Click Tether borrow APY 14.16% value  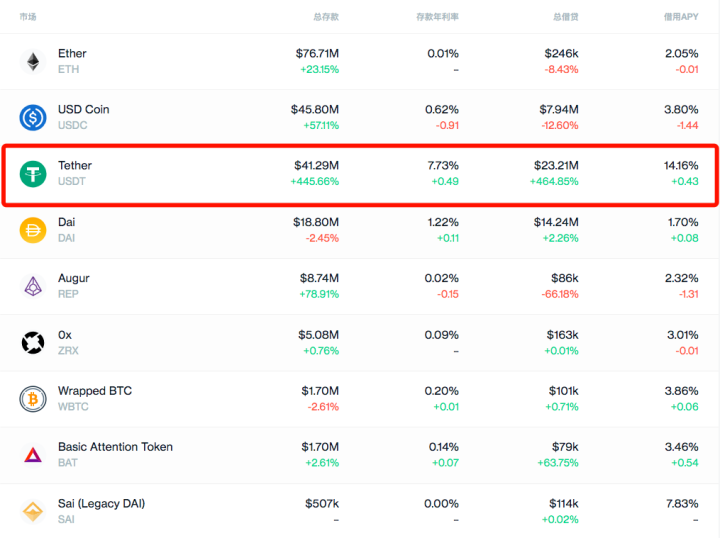point(681,165)
